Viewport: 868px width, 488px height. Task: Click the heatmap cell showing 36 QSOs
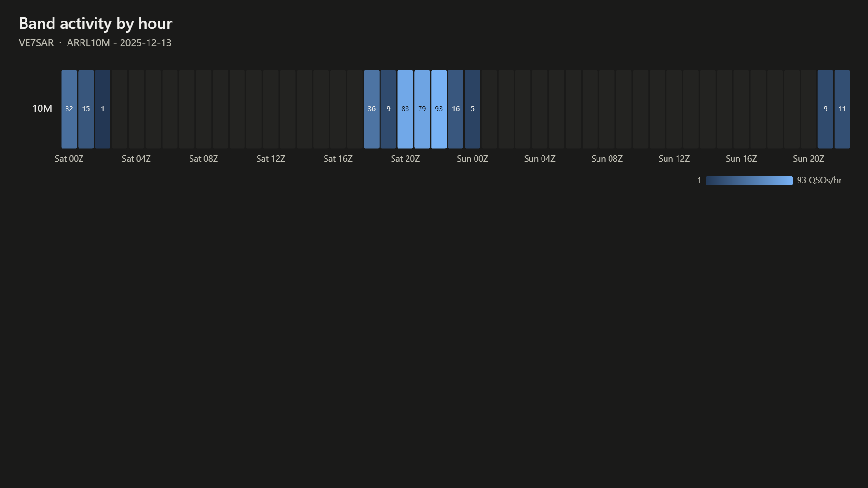pyautogui.click(x=371, y=109)
